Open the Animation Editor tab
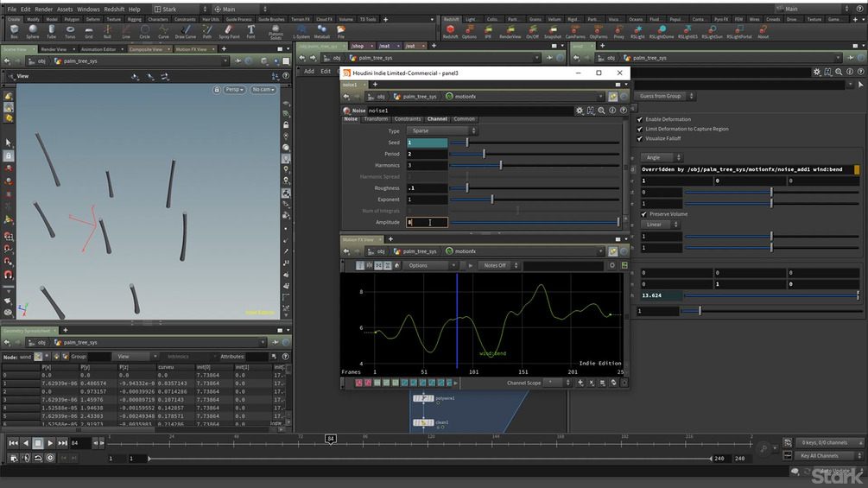Image resolution: width=868 pixels, height=488 pixels. coord(98,49)
